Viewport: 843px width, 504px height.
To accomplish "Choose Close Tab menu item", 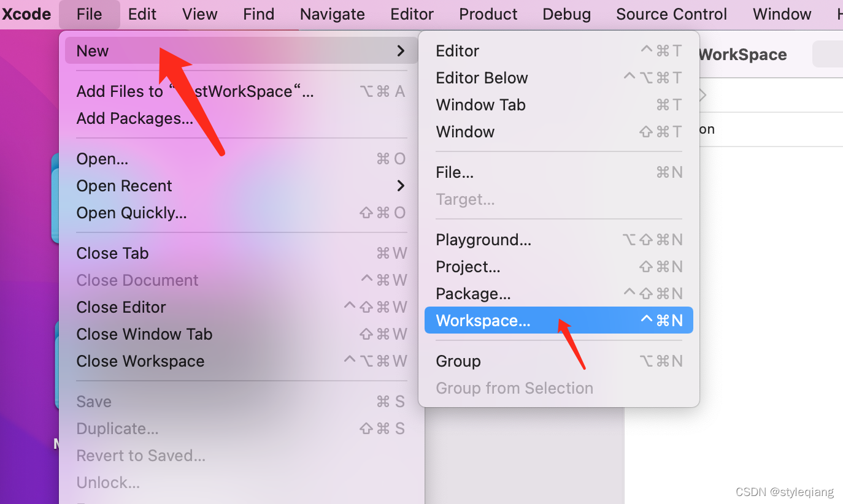I will [x=241, y=253].
